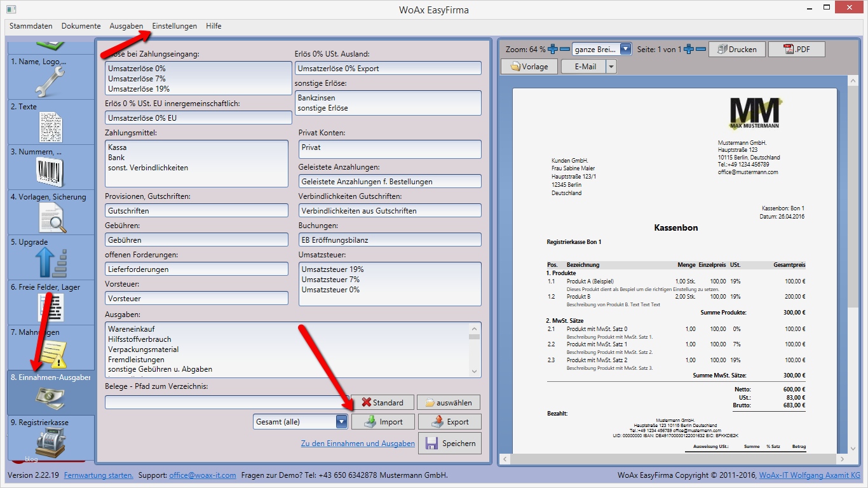Click 'Verbindlichkeiten aus Gutschriften' field
Screen dimensions: 868x488
tap(390, 210)
